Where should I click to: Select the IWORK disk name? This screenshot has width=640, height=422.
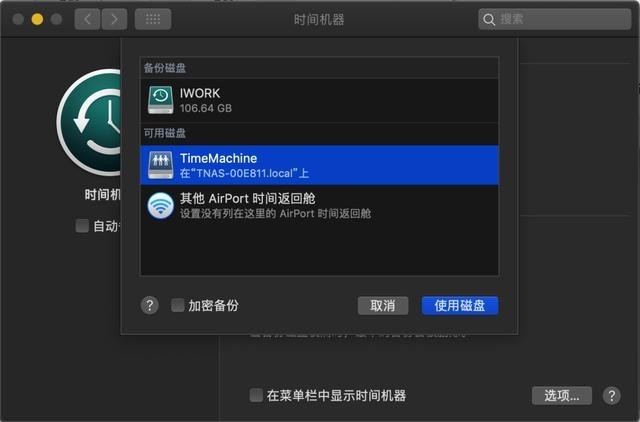[200, 93]
